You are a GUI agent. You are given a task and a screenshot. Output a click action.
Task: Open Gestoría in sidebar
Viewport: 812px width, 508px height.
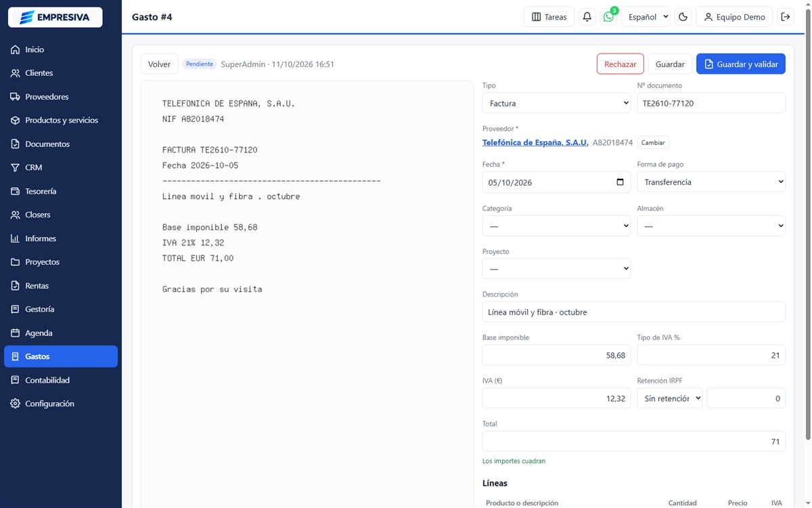click(61, 309)
